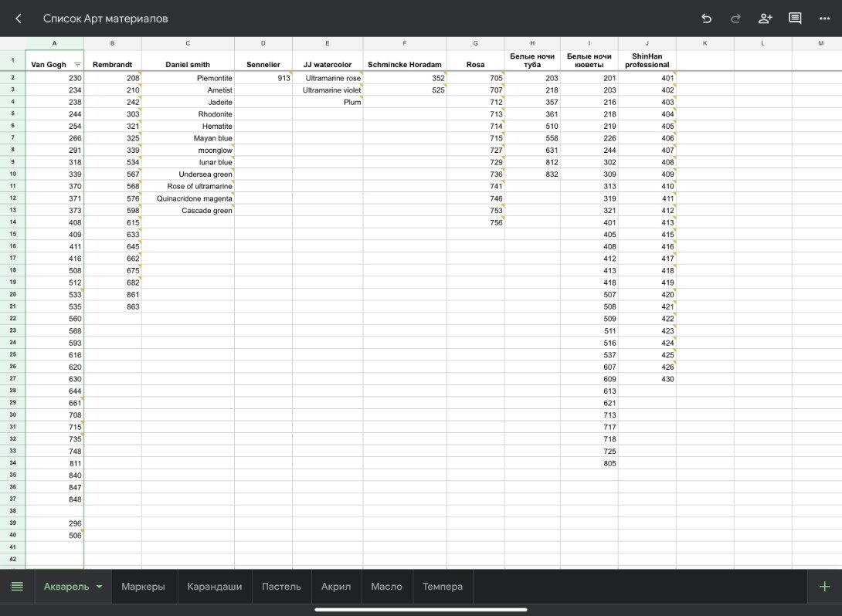Select the 848 Van Gogh cell
The height and width of the screenshot is (616, 842).
[x=54, y=499]
